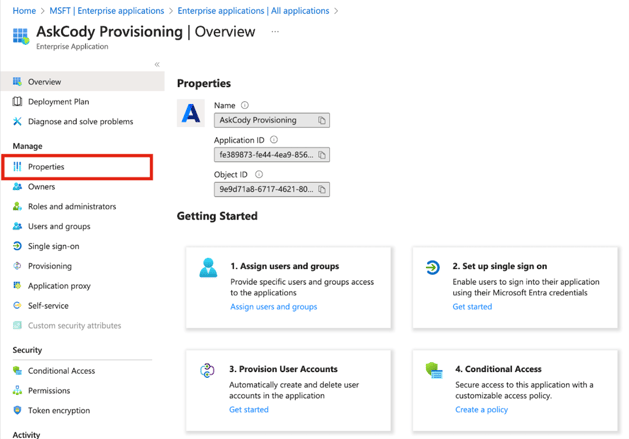Click the Assign users and groups link
The width and height of the screenshot is (629, 439).
(274, 307)
